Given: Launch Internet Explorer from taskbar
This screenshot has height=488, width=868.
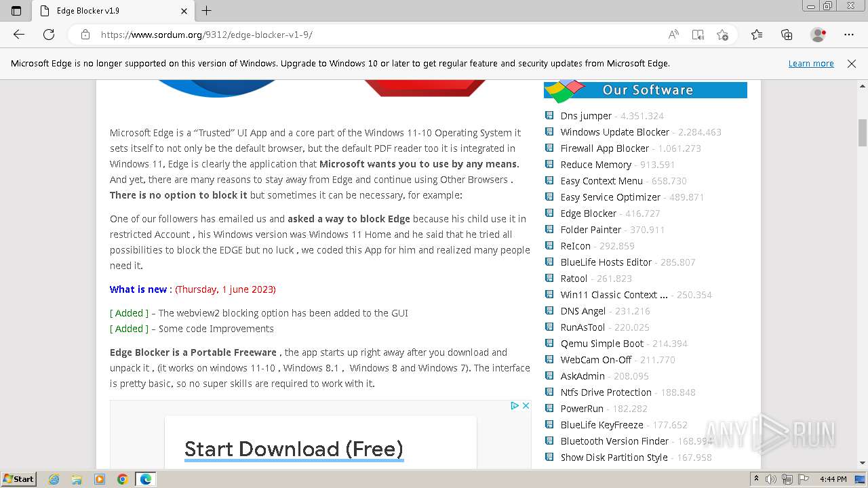Looking at the screenshot, I should (54, 479).
